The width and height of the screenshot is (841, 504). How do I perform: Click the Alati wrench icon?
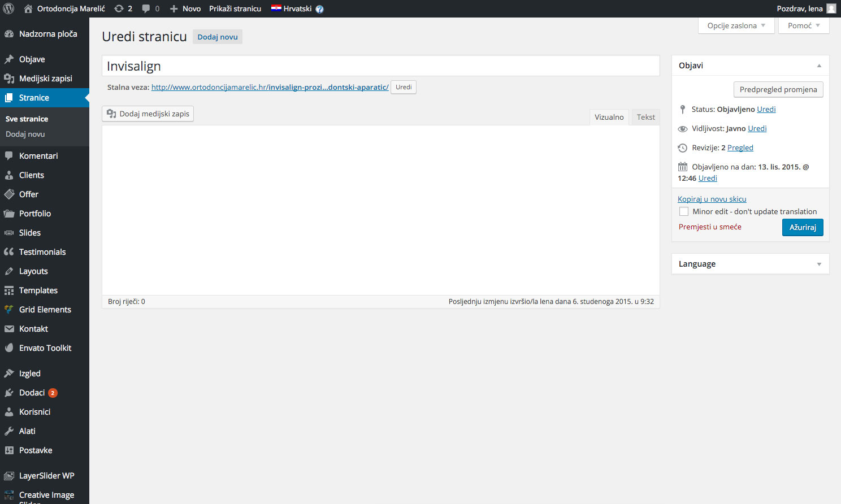point(9,431)
